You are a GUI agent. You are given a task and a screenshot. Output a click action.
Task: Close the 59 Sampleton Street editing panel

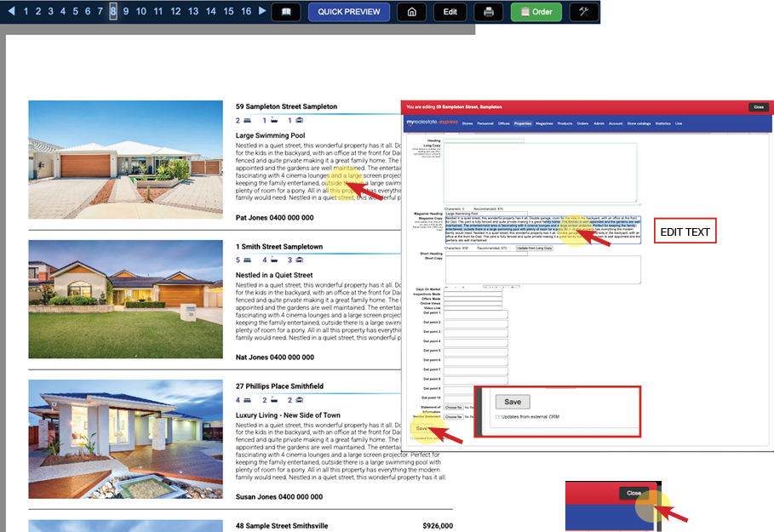click(759, 106)
